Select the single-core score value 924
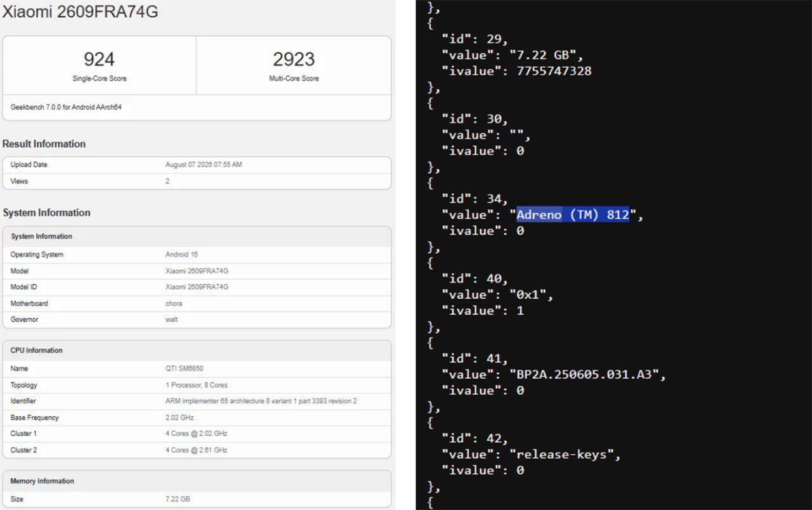812x510 pixels. click(x=99, y=60)
